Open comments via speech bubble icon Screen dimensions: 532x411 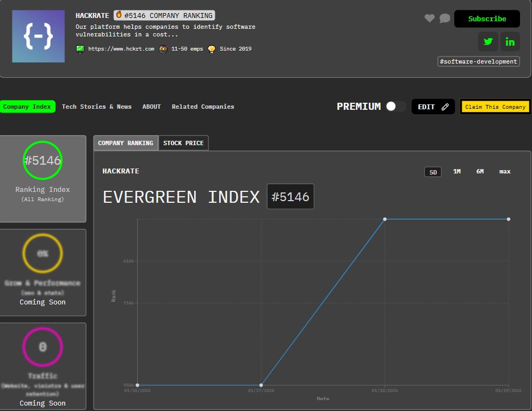click(445, 18)
